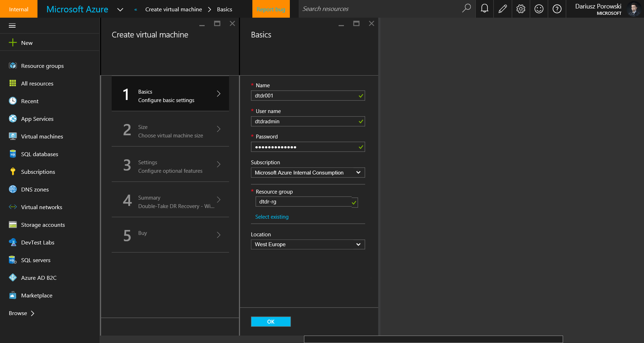
Task: Click Select existing resource group link
Action: click(x=272, y=217)
